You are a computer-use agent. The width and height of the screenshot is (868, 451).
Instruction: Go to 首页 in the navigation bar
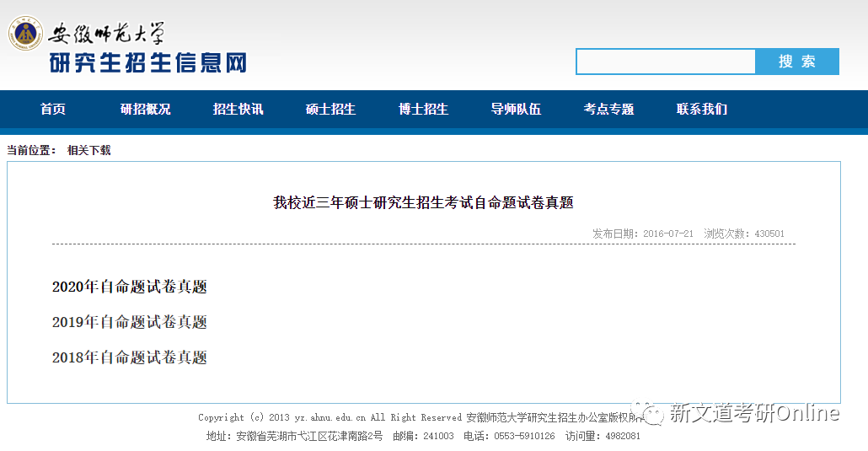pos(53,109)
